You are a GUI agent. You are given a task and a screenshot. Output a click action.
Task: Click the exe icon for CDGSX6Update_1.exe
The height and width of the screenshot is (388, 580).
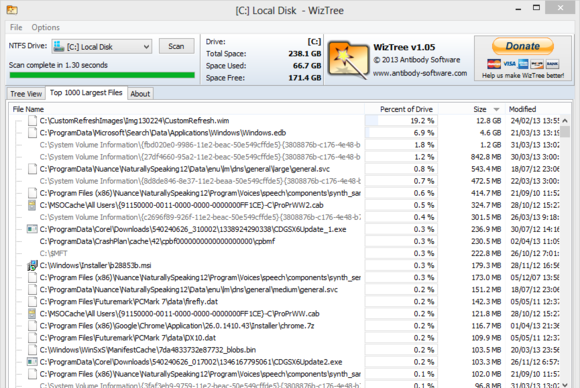click(x=32, y=229)
